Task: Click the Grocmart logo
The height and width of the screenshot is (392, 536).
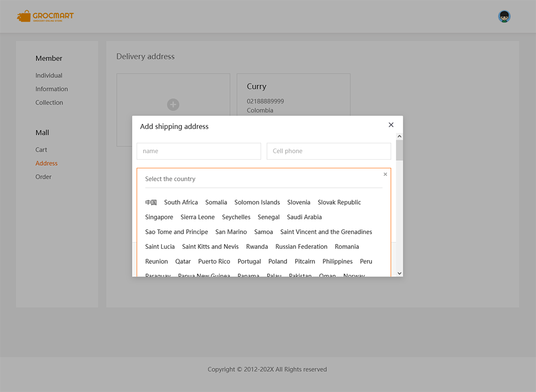Action: (x=46, y=17)
